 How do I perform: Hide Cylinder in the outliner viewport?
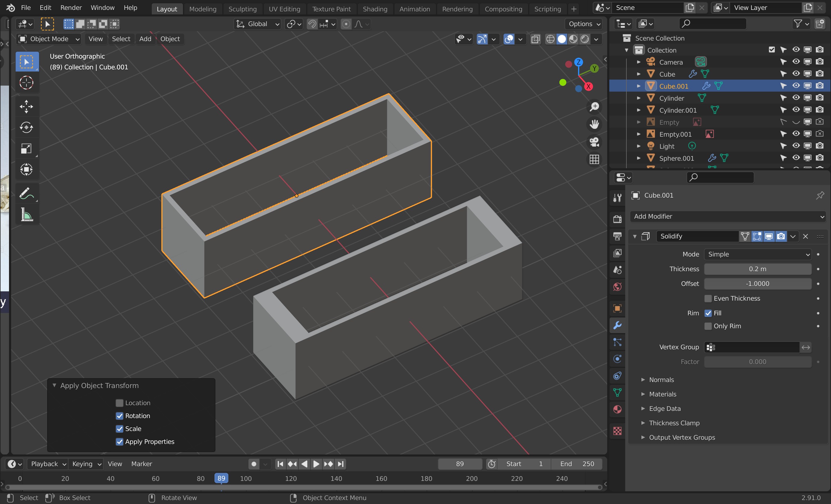pyautogui.click(x=796, y=98)
